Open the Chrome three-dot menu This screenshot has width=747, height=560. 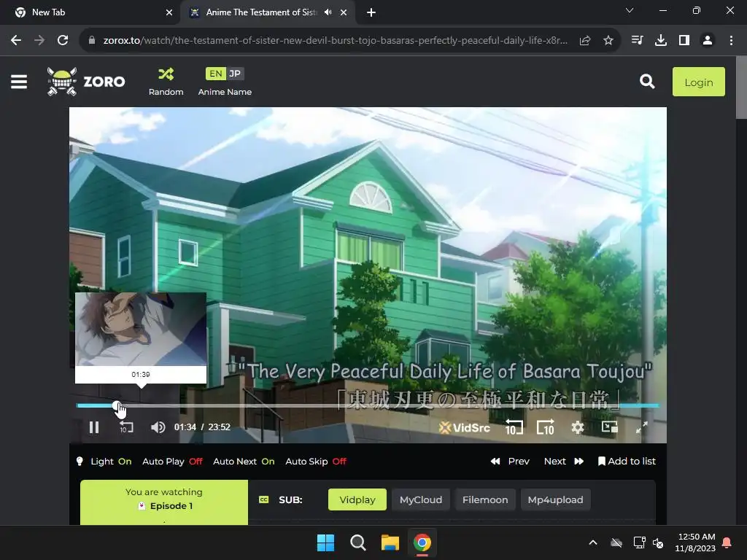731,41
